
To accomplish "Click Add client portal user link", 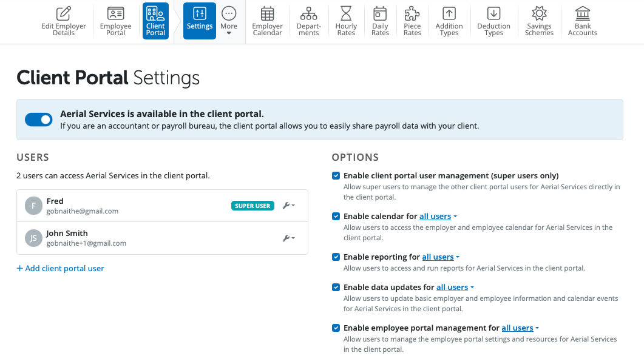I will tap(60, 268).
